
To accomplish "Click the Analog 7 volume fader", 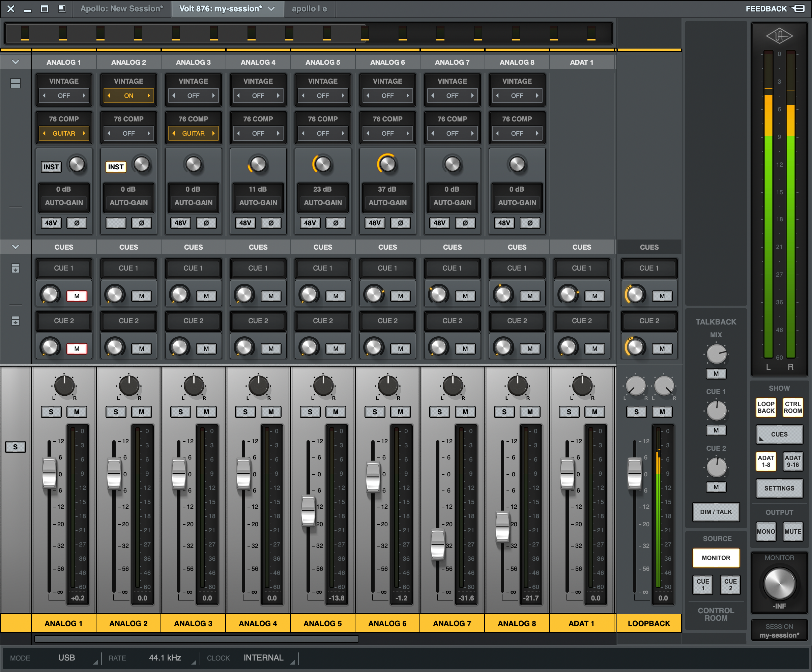I will pos(438,545).
